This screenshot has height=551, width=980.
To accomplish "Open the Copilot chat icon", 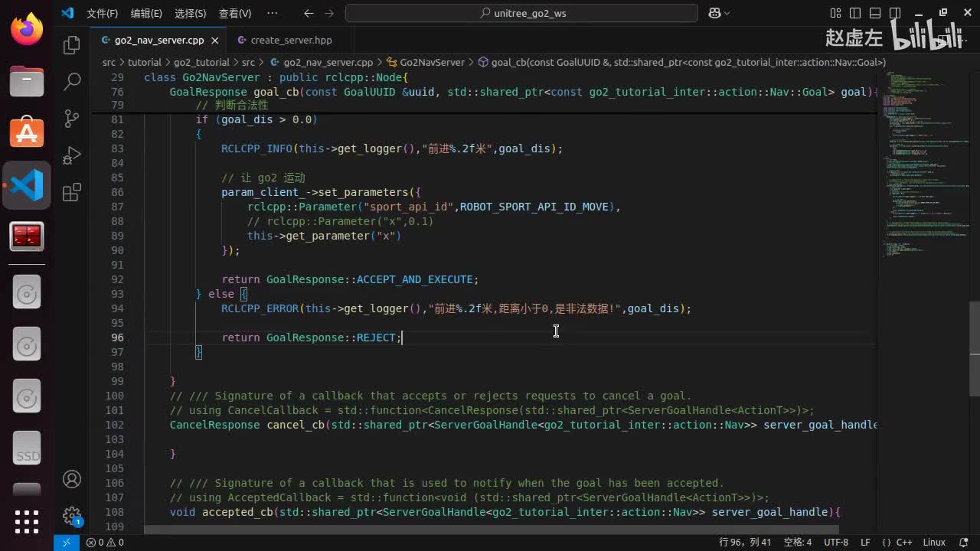I will pos(714,13).
